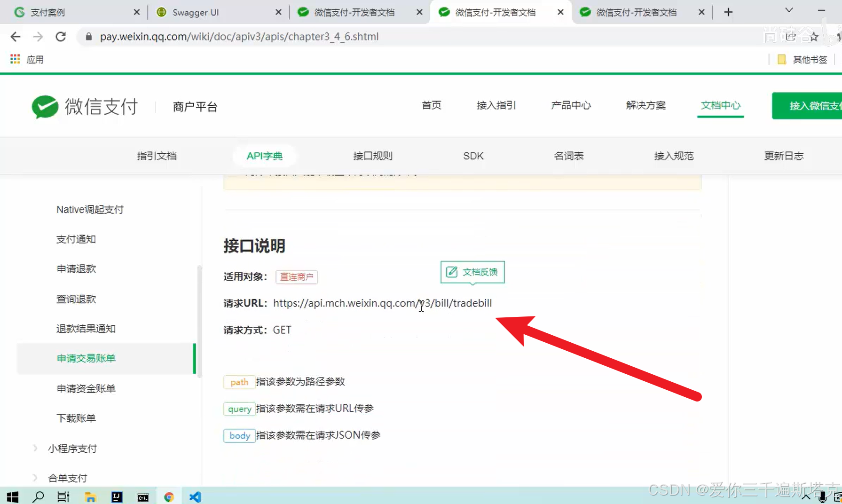Open Chrome from the taskbar
This screenshot has width=842, height=504.
(x=169, y=496)
